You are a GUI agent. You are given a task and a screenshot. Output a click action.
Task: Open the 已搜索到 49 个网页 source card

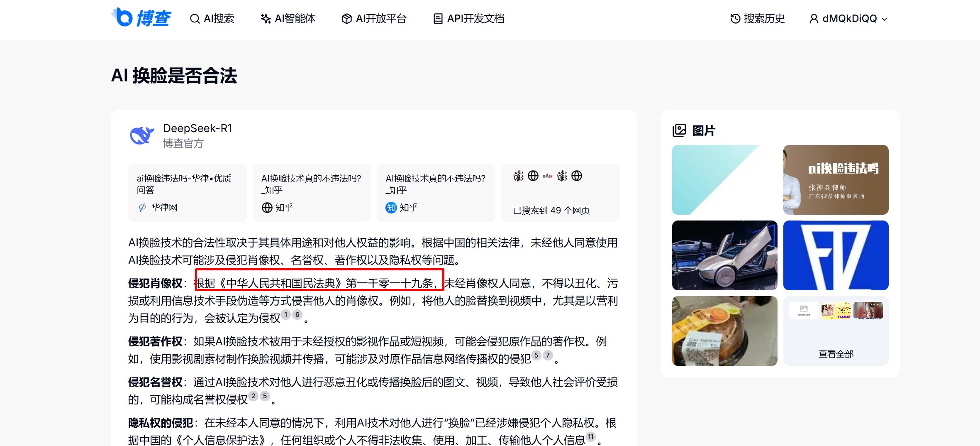[560, 193]
